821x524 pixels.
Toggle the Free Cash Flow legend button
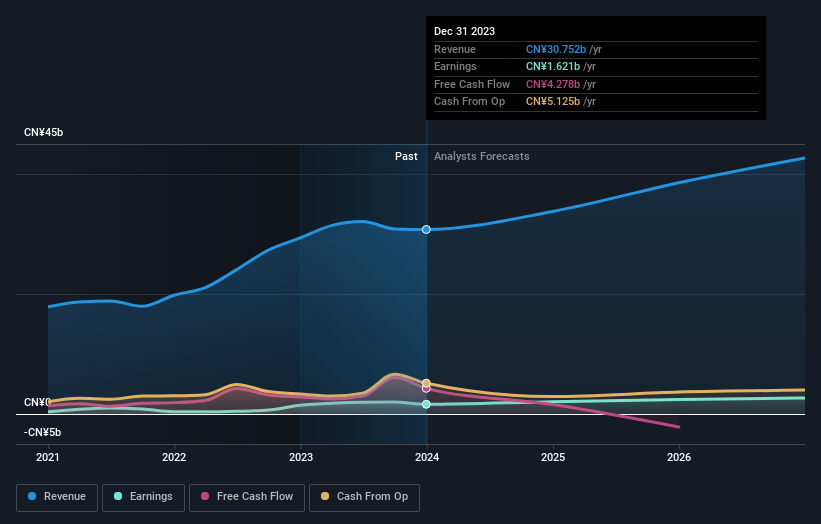[247, 497]
